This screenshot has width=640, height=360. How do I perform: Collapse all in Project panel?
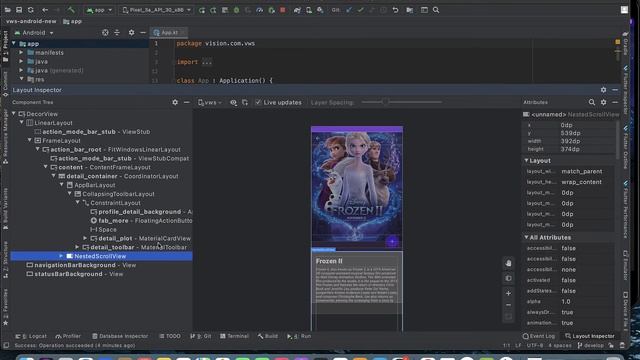117,32
